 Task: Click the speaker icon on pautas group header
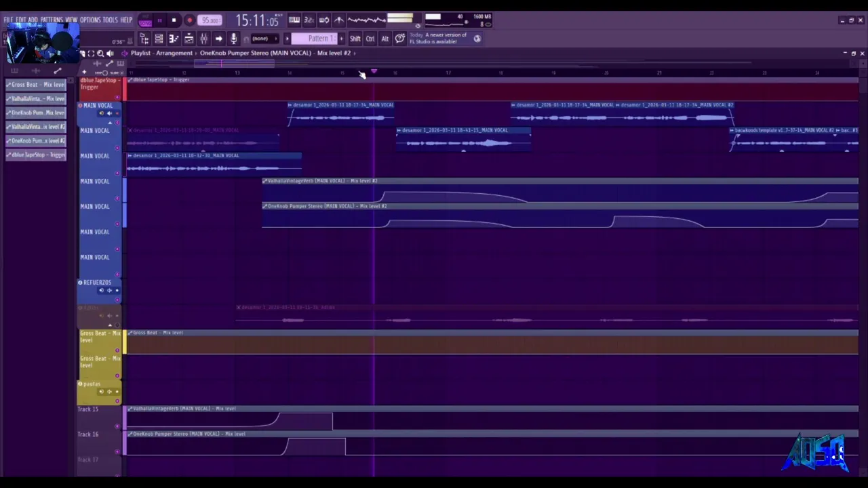pos(109,392)
